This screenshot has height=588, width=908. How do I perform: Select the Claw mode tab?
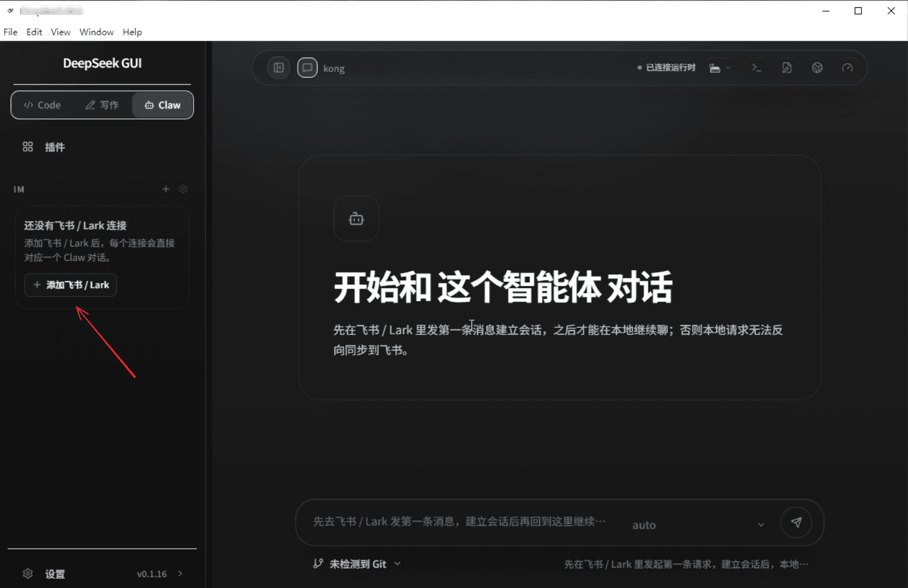tap(162, 105)
